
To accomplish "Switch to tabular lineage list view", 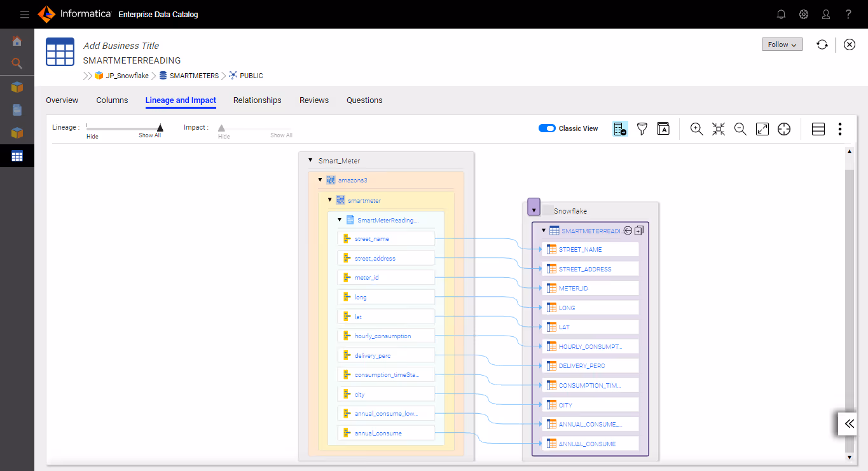I will (818, 129).
